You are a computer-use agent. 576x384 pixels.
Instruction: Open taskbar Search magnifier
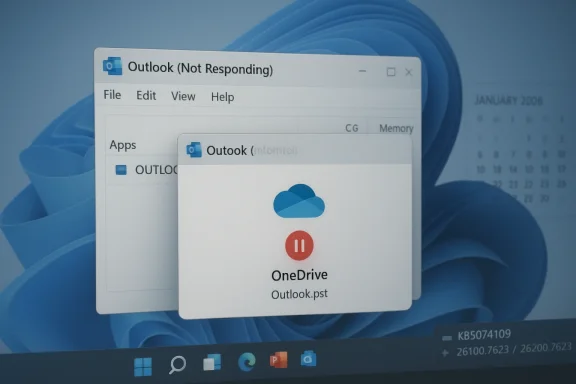(x=177, y=365)
